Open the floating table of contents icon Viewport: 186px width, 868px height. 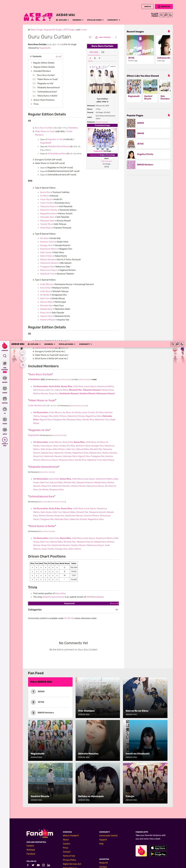coord(23,358)
